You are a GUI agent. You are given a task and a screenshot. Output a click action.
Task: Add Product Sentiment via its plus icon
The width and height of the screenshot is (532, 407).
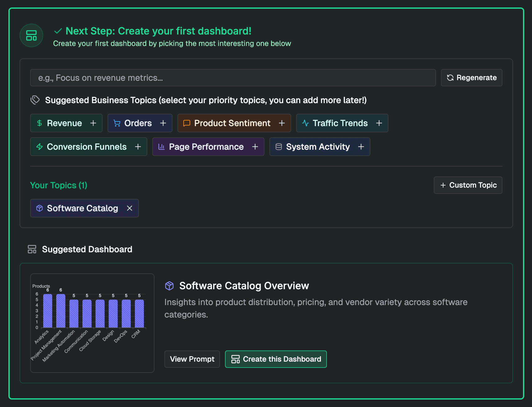(282, 123)
